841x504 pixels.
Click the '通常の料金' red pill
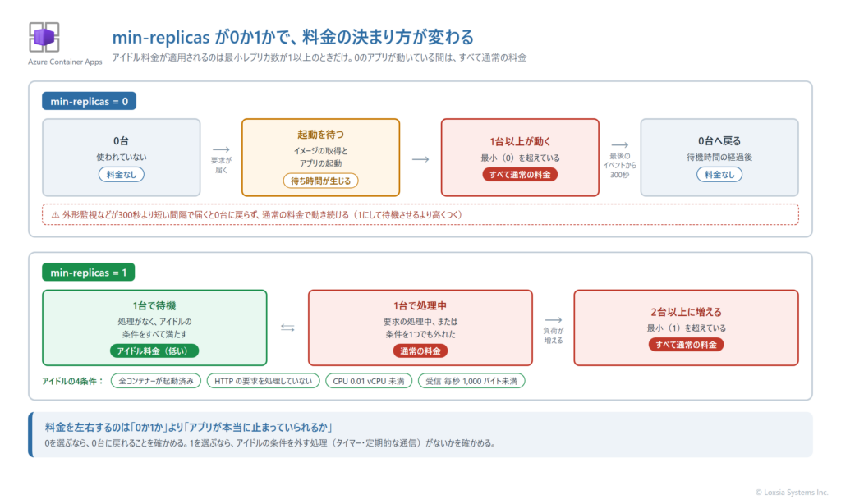(x=420, y=351)
